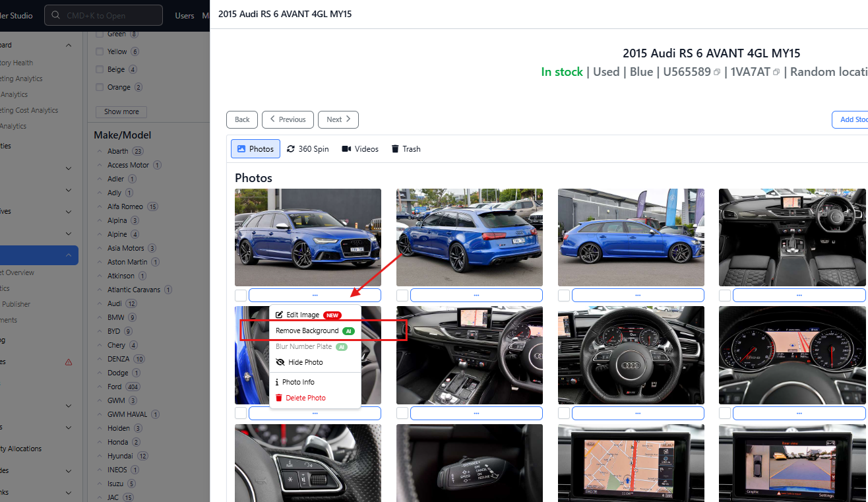Open the Trash tab
Screen dimensions: 868x502
click(406, 149)
